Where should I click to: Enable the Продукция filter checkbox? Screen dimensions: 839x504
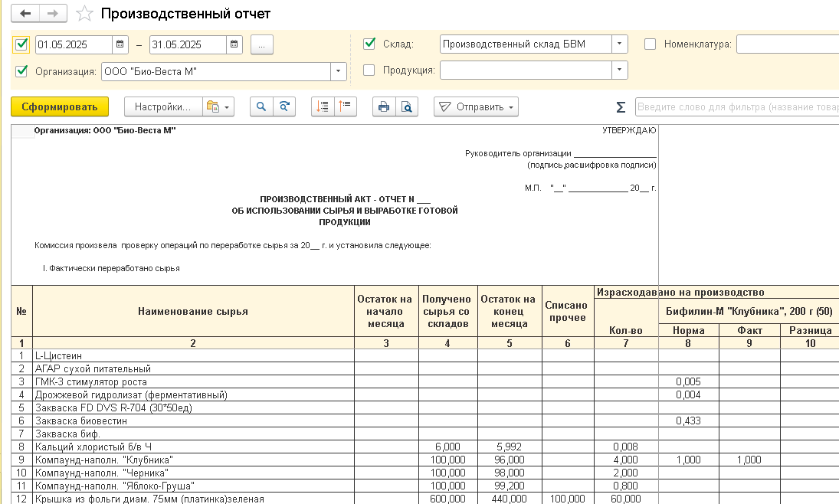[x=369, y=70]
